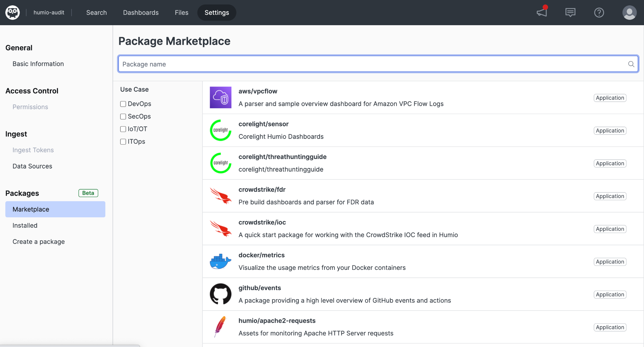Open the corelight/threathuntingguide package title
The image size is (644, 347).
pos(282,156)
